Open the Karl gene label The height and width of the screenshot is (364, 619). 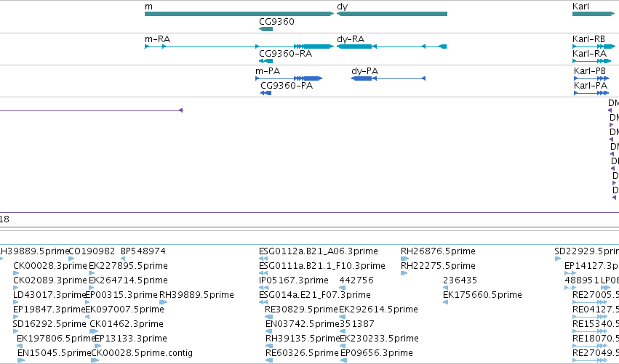point(580,7)
